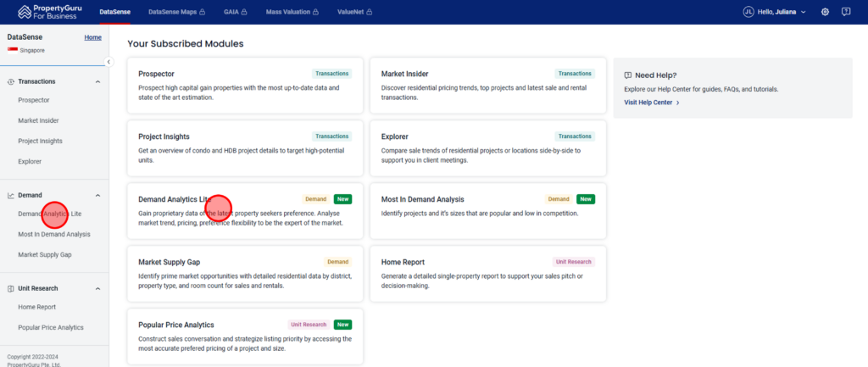Open the settings gear icon

[x=825, y=12]
